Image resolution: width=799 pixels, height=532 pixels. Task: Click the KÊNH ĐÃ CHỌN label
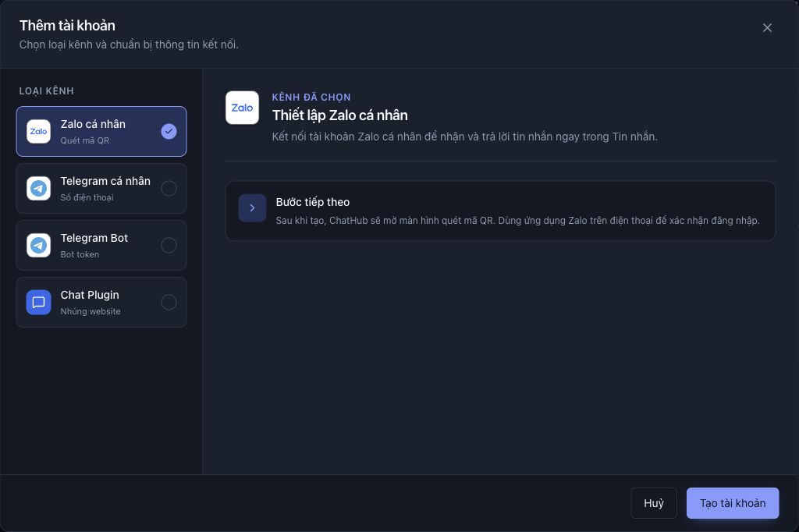(311, 98)
